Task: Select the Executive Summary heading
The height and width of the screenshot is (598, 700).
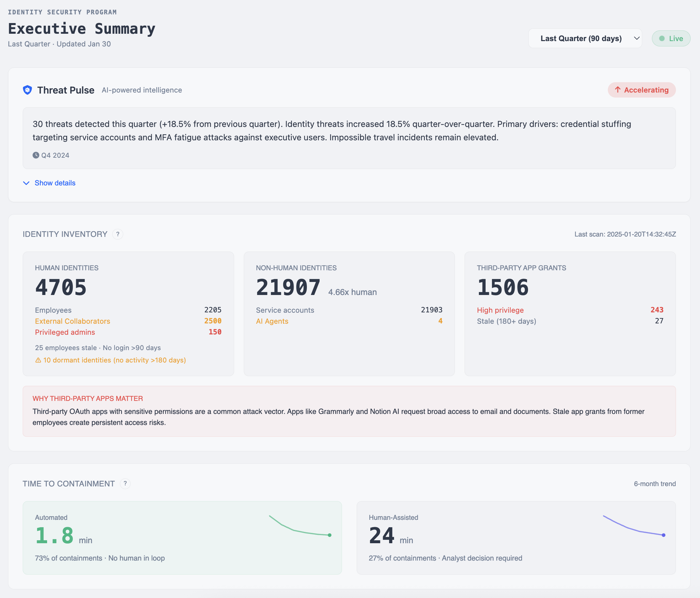Action: click(x=82, y=29)
